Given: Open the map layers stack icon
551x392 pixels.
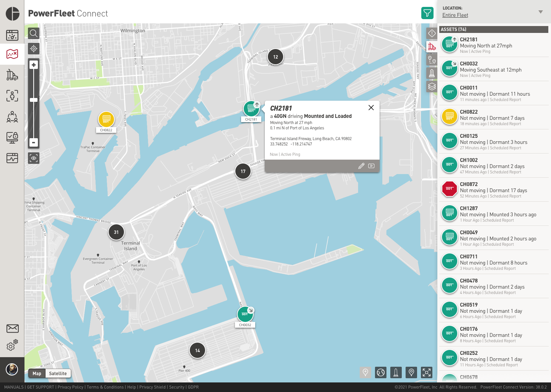Looking at the screenshot, I should click(432, 87).
